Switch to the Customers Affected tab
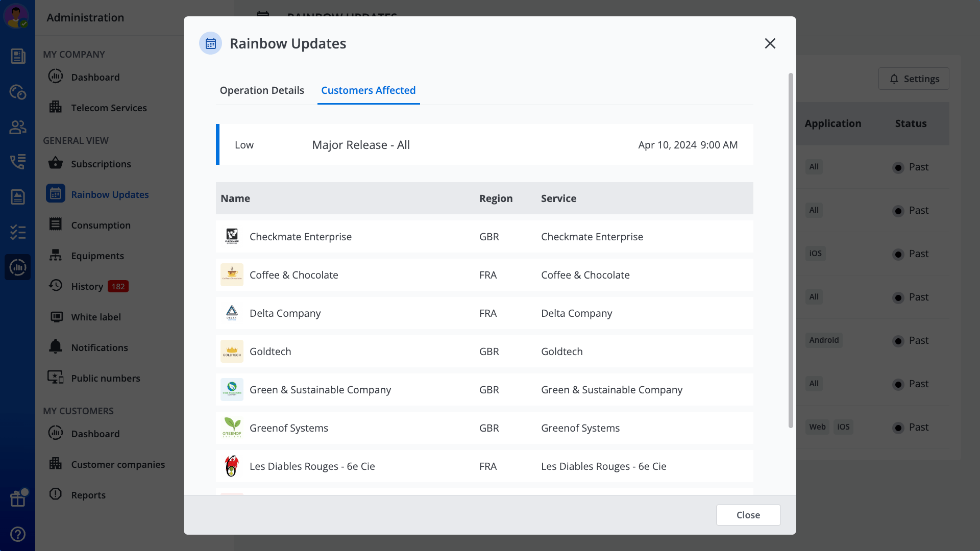 click(x=368, y=90)
